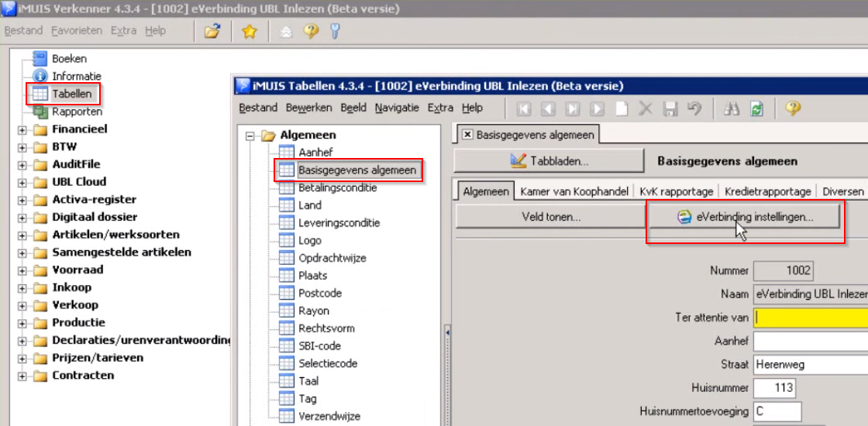Open Bewerken menu in Tabellen window
Image resolution: width=868 pixels, height=426 pixels.
pyautogui.click(x=309, y=108)
